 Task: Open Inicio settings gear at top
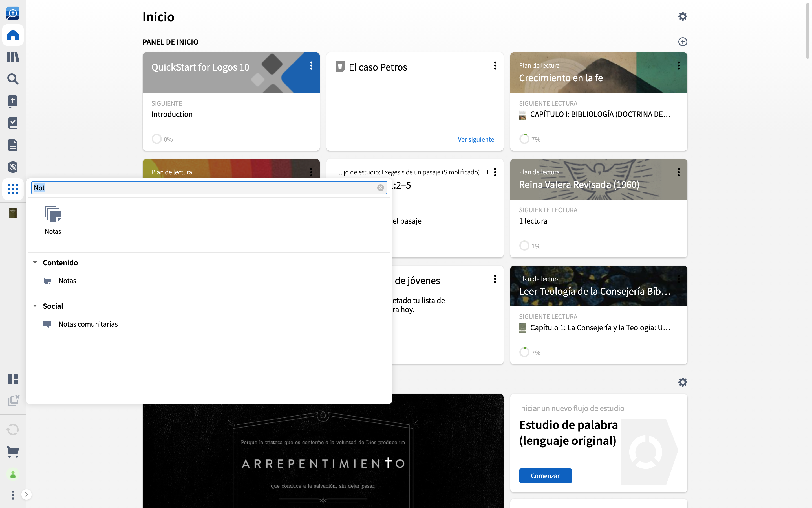(683, 16)
